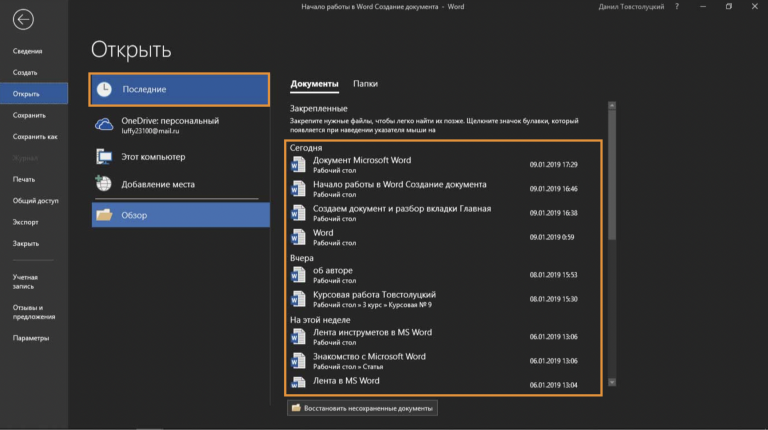Open Отзывы и предложения
Viewport: 768px width, 430px height.
point(34,312)
